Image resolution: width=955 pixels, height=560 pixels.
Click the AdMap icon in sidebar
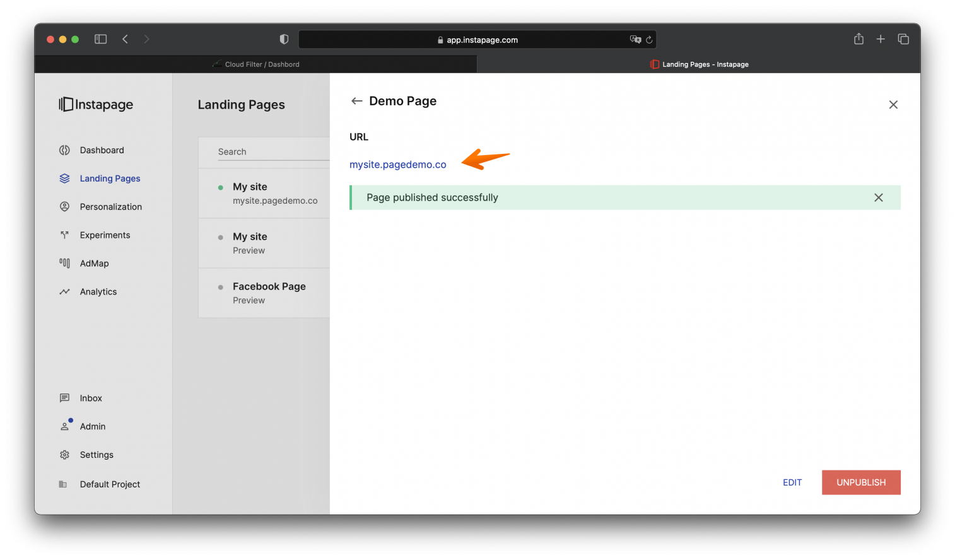(64, 263)
